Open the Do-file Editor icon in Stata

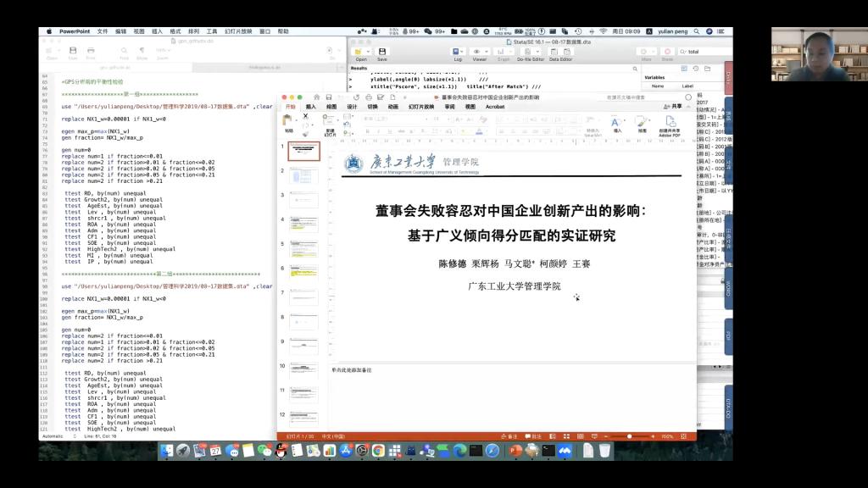tap(531, 53)
